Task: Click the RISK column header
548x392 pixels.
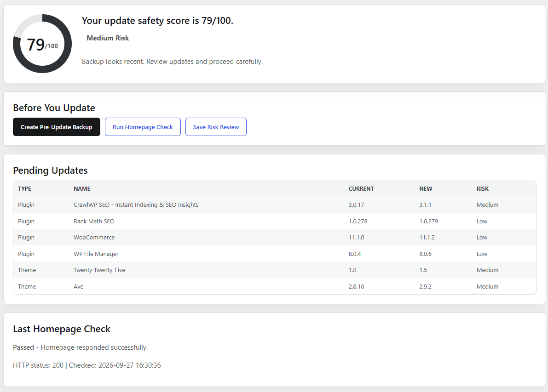Action: [483, 188]
